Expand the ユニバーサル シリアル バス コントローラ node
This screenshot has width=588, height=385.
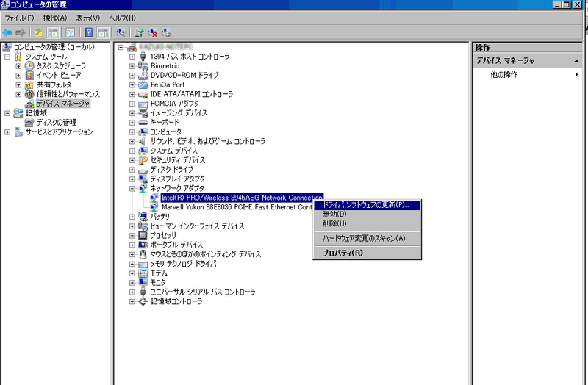pos(132,292)
